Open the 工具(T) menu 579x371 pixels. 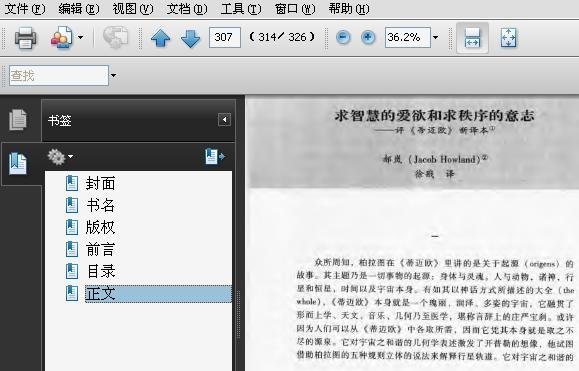[241, 8]
